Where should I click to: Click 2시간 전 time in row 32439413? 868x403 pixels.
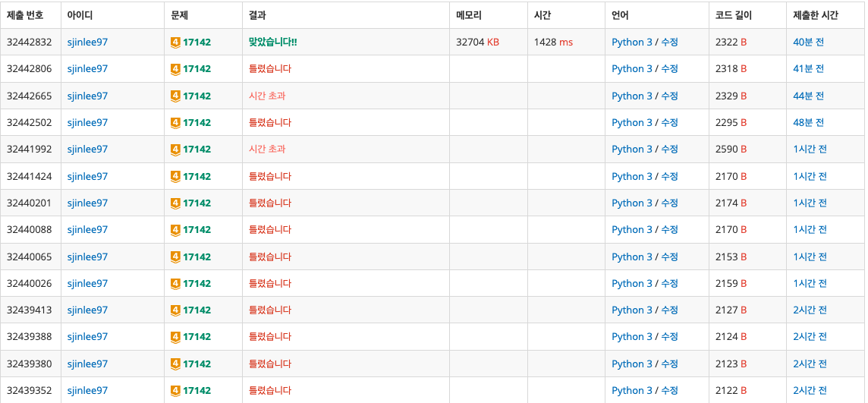click(x=810, y=310)
